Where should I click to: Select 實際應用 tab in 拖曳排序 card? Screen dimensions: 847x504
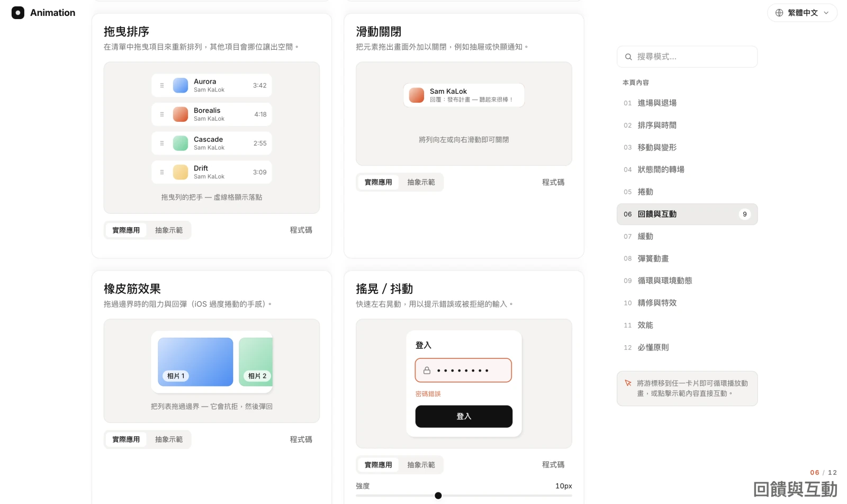pyautogui.click(x=126, y=230)
